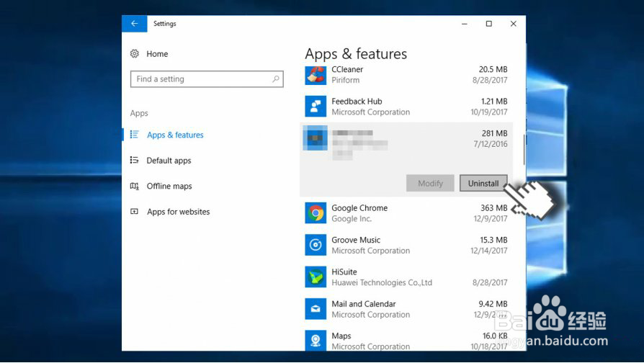Open the Offline maps page

[x=169, y=186]
